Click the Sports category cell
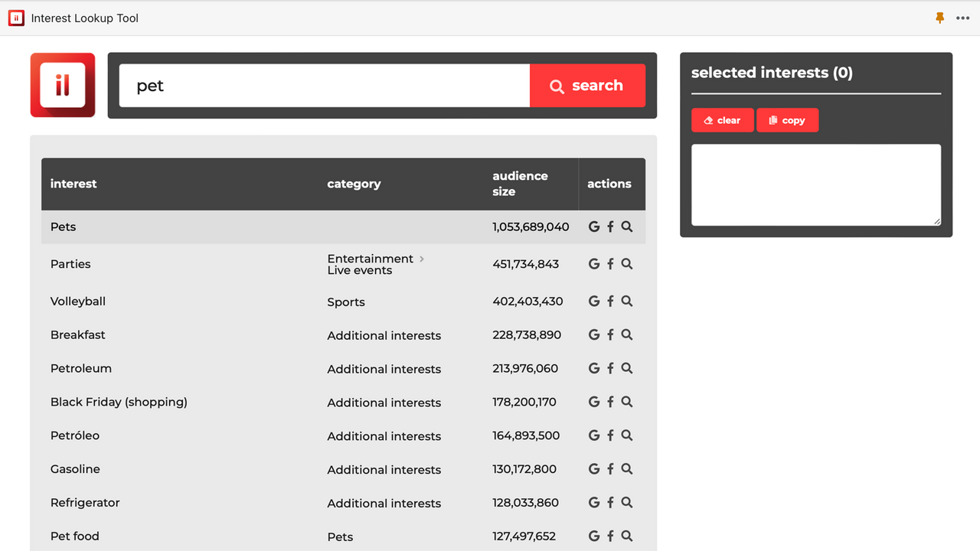Image resolution: width=980 pixels, height=551 pixels. click(346, 302)
